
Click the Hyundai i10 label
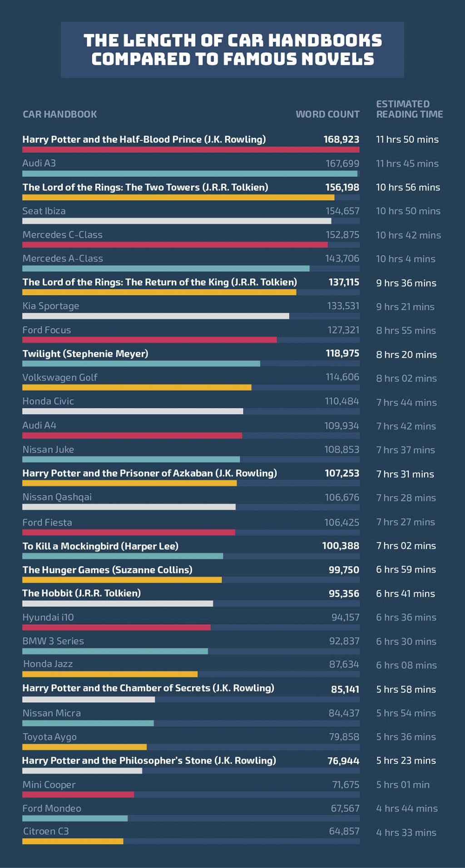tap(48, 617)
